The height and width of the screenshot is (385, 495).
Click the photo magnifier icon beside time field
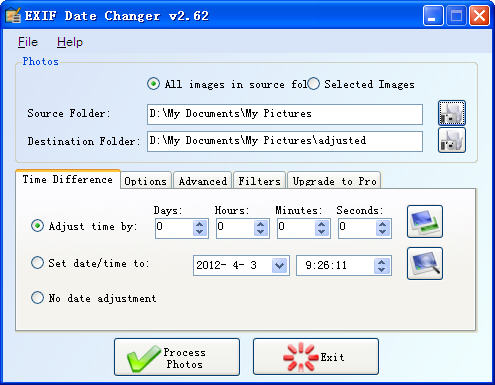[x=425, y=263]
